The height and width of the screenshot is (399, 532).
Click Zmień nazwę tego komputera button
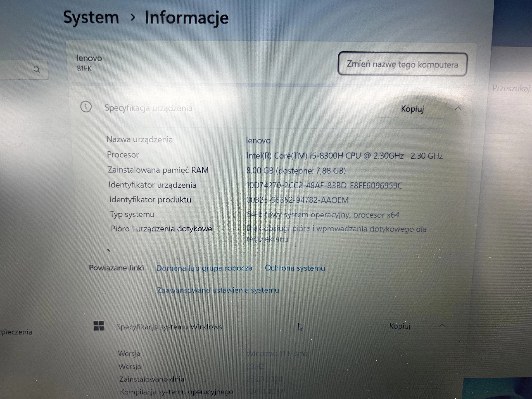point(402,64)
